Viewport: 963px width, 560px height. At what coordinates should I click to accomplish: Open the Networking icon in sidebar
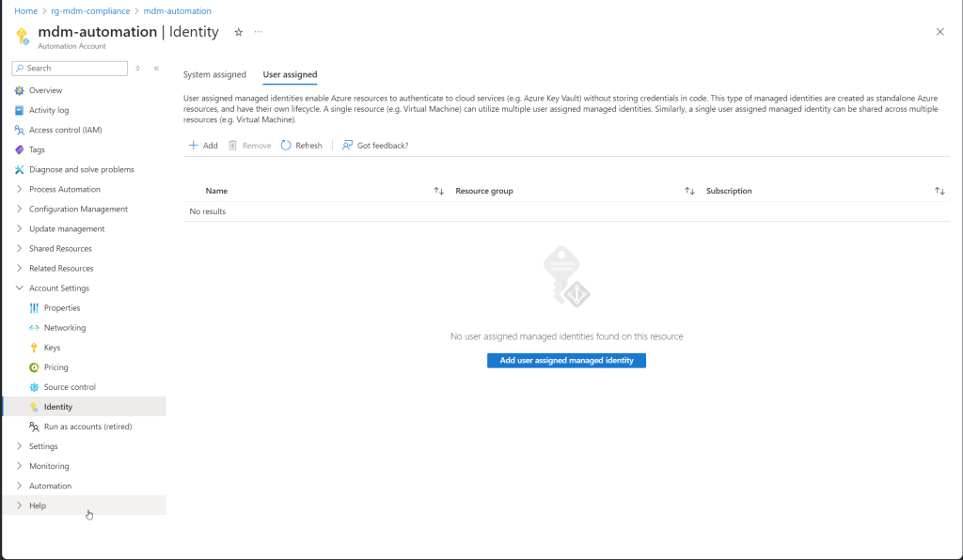coord(34,328)
